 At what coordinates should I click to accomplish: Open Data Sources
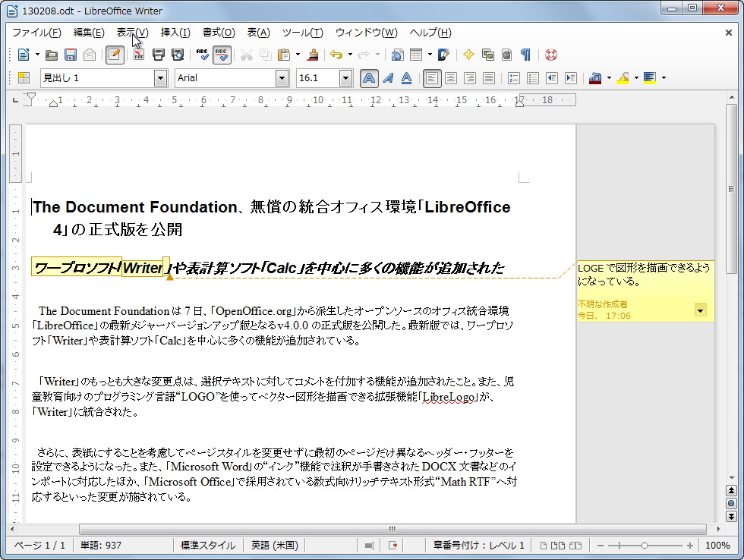click(x=507, y=55)
